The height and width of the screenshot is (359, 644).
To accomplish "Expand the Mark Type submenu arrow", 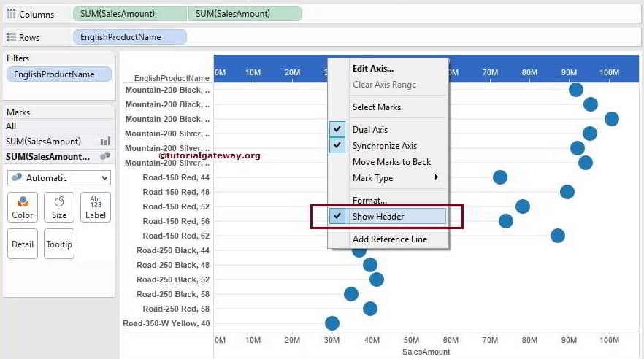I will click(x=436, y=177).
